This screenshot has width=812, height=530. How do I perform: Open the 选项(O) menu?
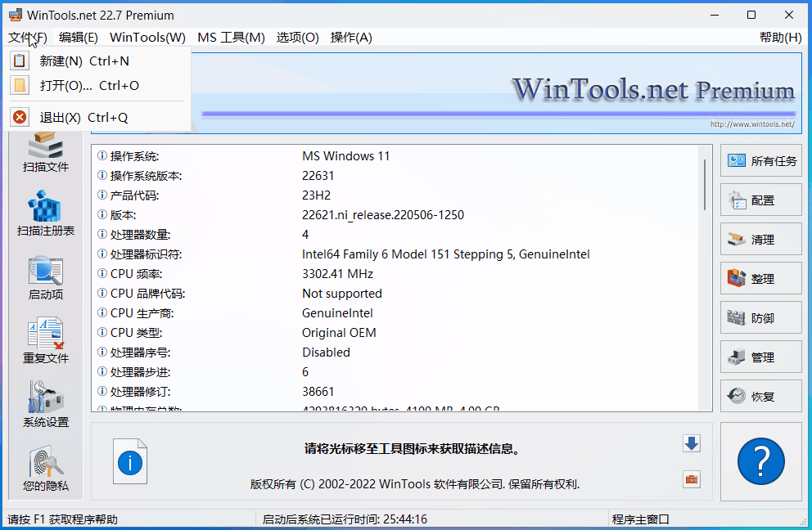297,38
